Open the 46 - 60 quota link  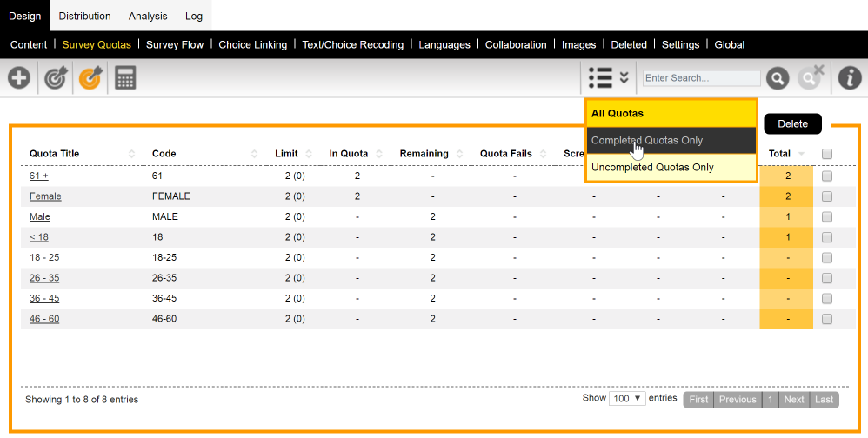(44, 319)
